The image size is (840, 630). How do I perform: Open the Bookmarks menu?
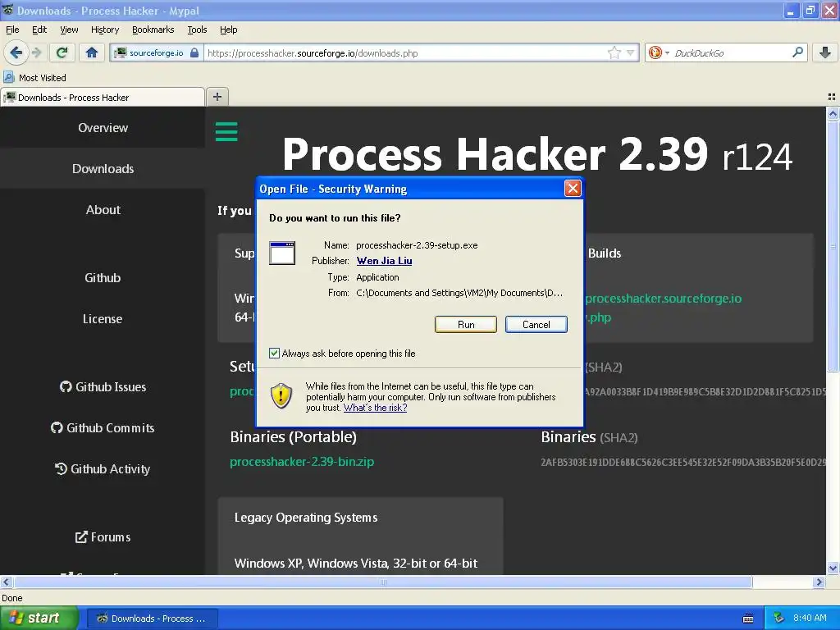point(153,30)
